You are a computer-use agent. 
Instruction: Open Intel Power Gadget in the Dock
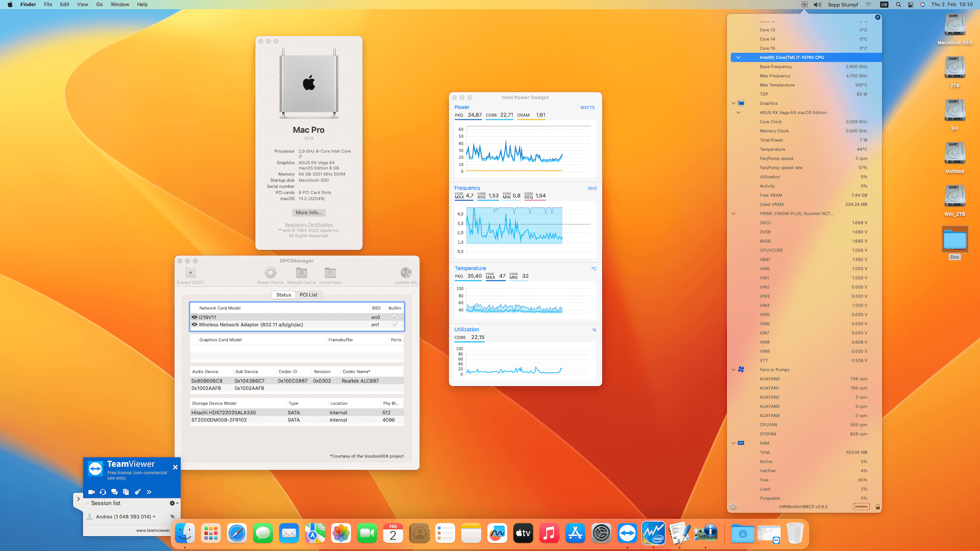pos(653,534)
